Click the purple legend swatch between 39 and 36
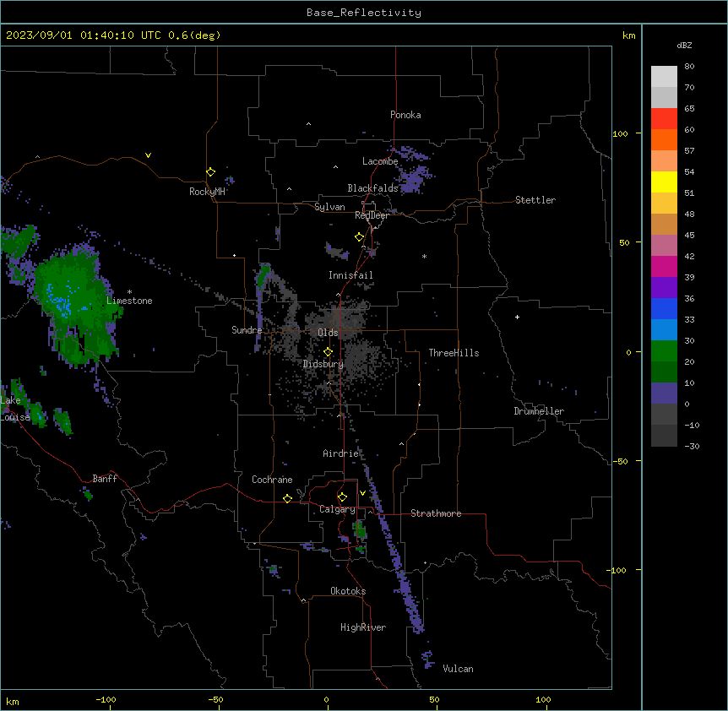Screen dimensions: 728x711 click(x=664, y=288)
